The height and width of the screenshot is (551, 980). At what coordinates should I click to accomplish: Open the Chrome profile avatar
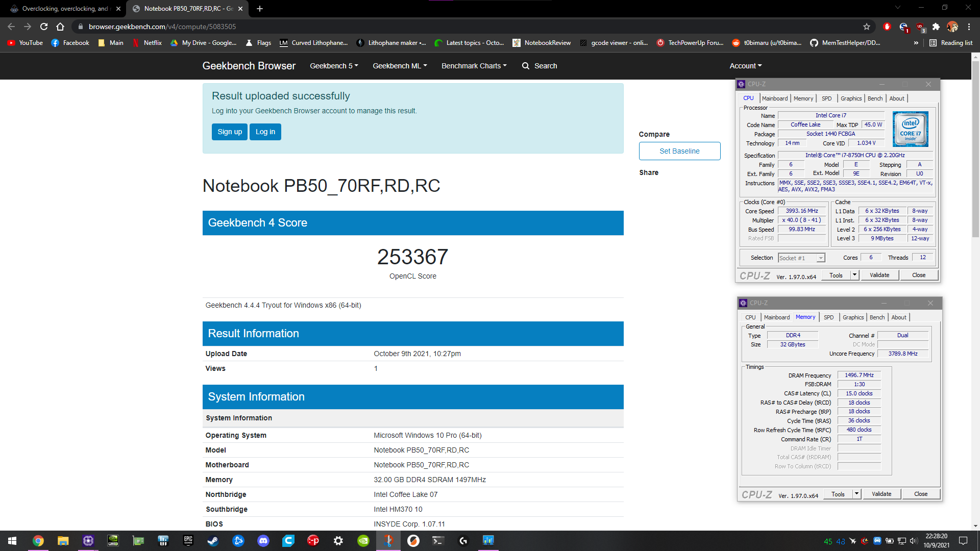[952, 27]
